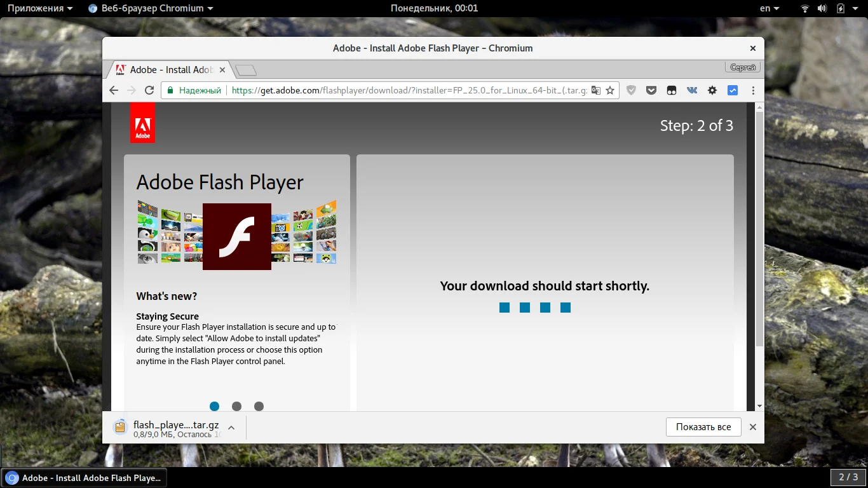Bookmark this page with the star icon
The width and height of the screenshot is (868, 488).
(610, 90)
